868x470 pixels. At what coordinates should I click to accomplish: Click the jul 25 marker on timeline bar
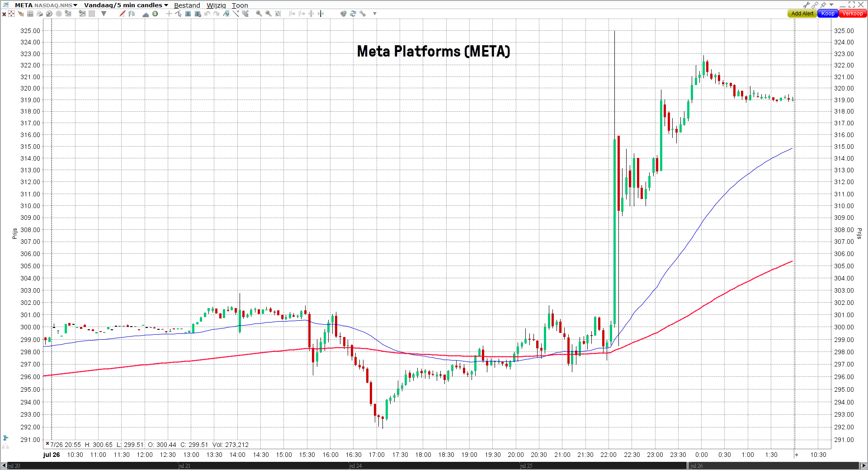point(526,465)
